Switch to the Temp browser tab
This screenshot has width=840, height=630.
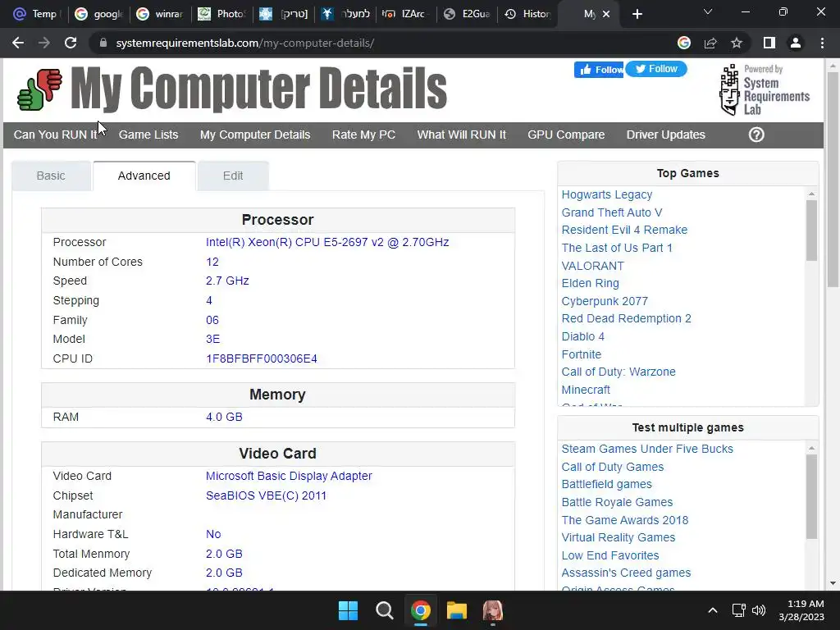36,14
